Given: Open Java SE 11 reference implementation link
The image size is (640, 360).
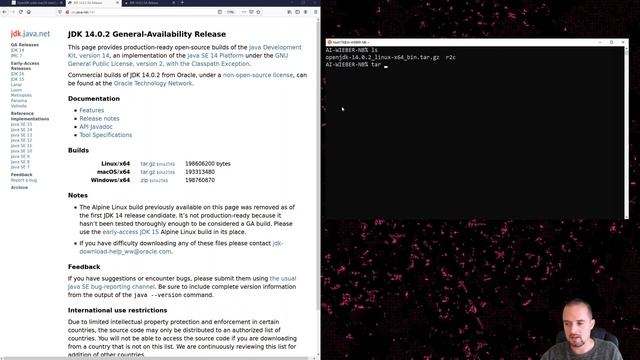Looking at the screenshot, I should tap(21, 145).
